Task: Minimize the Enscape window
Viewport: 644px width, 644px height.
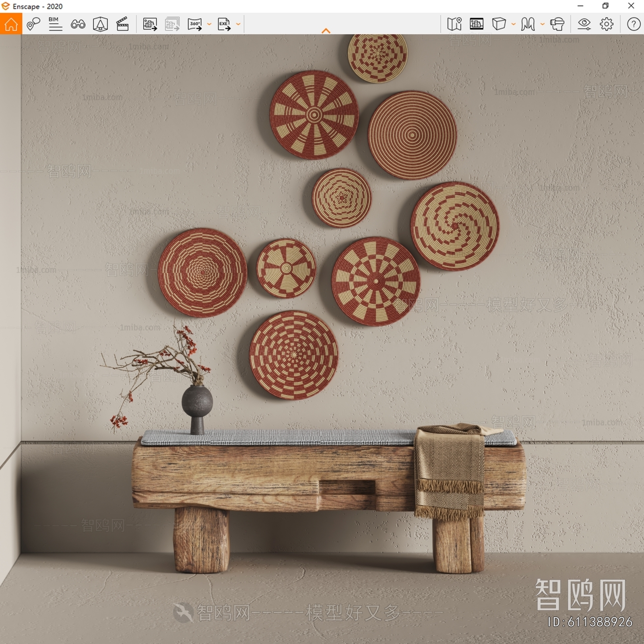Action: (580, 6)
